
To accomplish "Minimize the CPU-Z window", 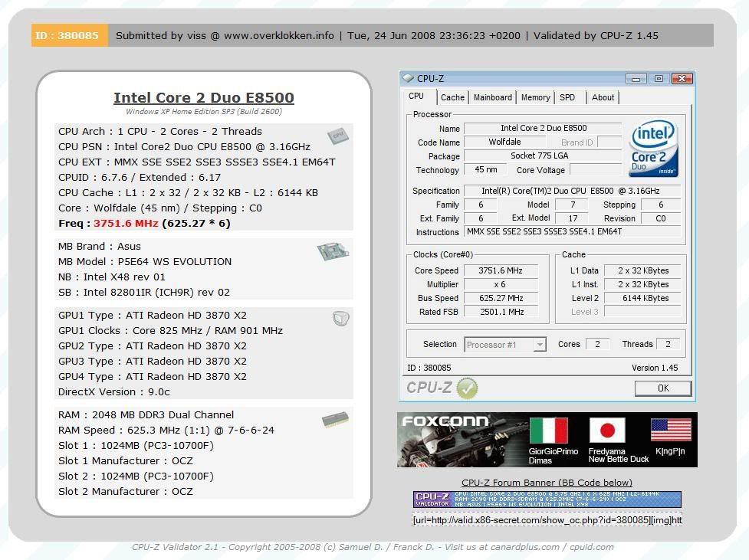I will tap(636, 78).
